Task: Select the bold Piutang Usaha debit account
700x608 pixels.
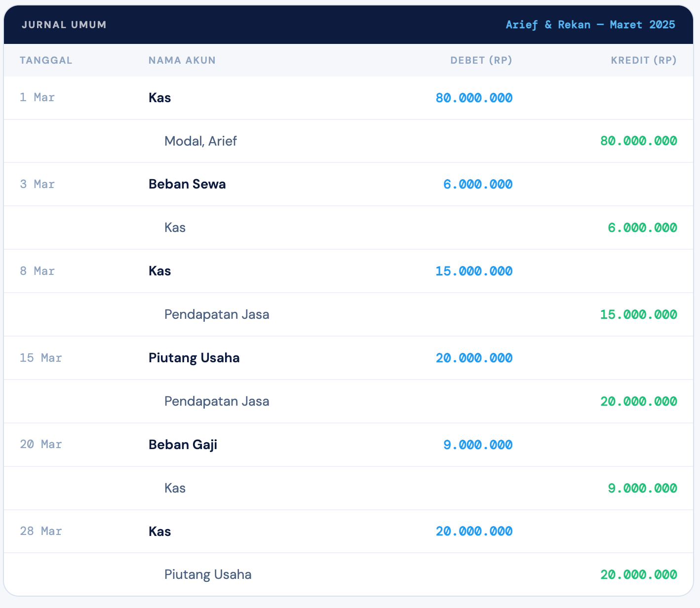Action: point(194,358)
